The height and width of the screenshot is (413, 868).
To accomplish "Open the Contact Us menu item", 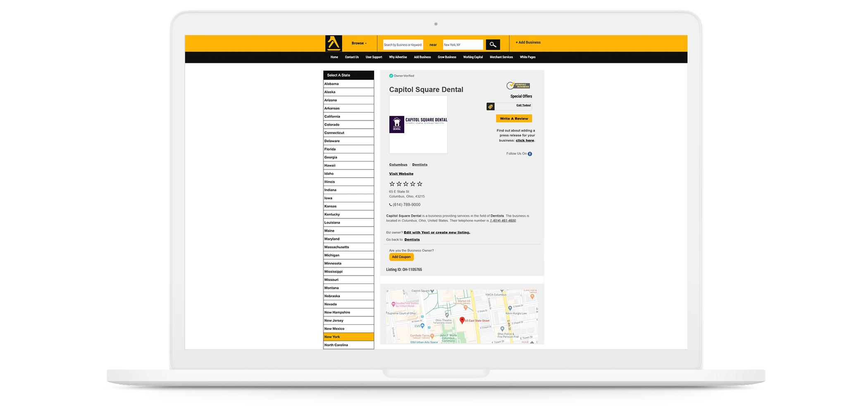I will point(352,57).
